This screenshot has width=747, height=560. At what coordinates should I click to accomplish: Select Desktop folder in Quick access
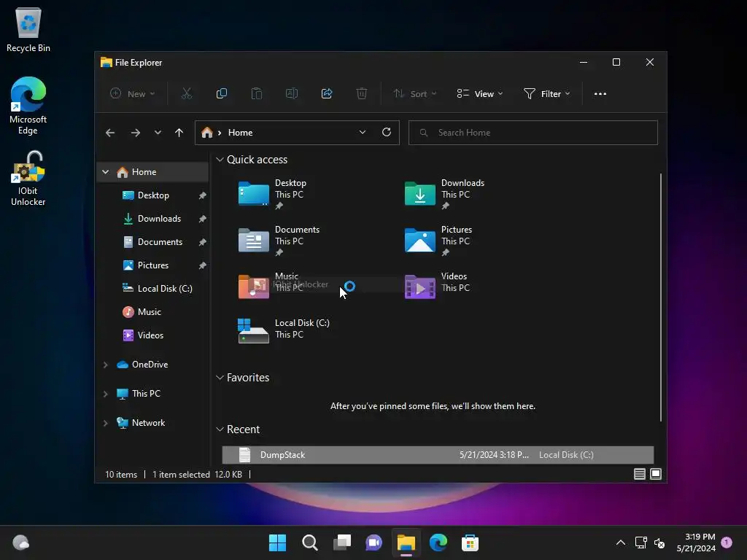click(273, 194)
